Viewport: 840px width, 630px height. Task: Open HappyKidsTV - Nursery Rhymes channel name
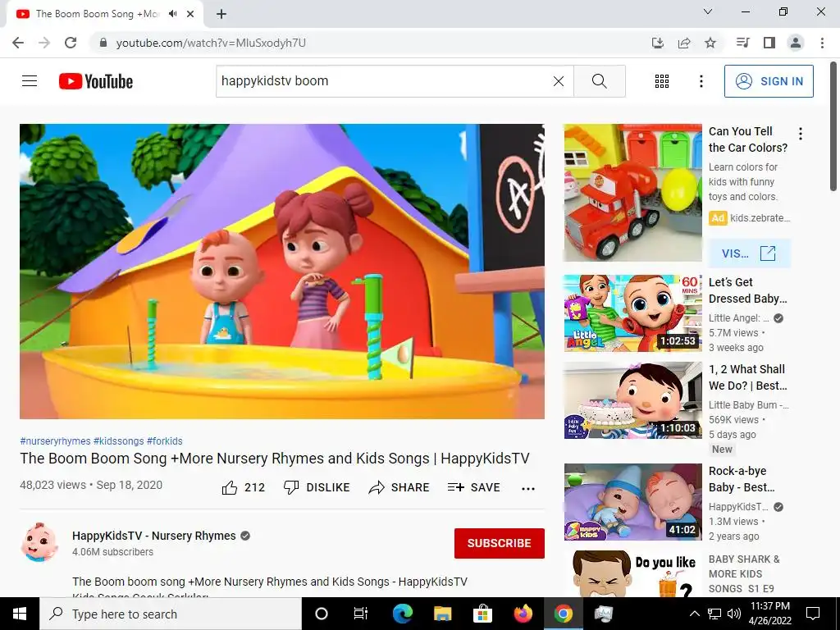pyautogui.click(x=153, y=536)
